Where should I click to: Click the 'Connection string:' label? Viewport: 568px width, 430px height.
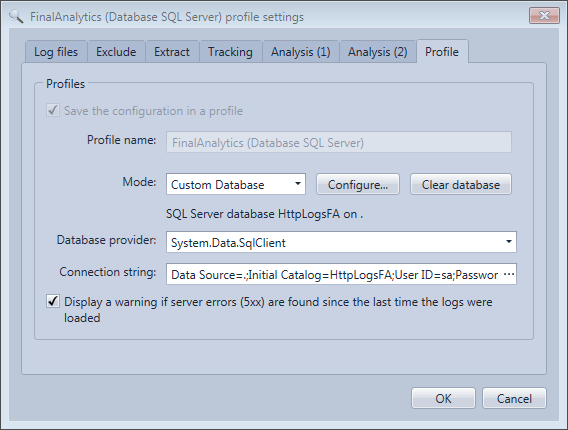[108, 272]
